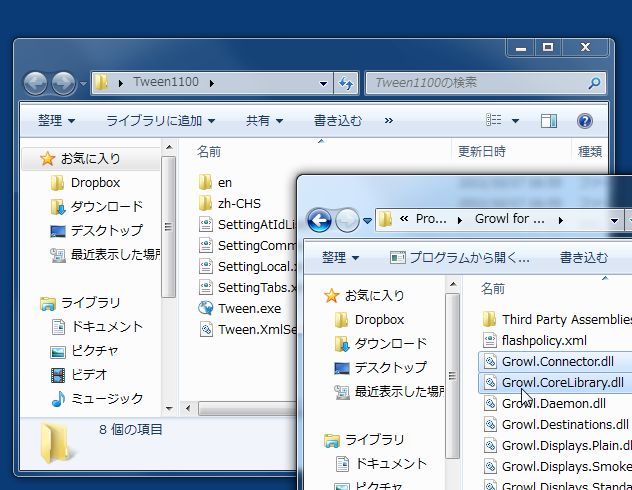Select the Third Party Assemblies folder
The image size is (632, 490).
pos(557,320)
